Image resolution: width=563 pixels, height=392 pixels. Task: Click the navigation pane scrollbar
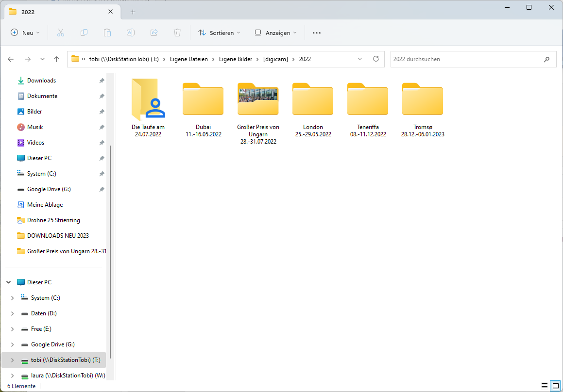click(110, 252)
